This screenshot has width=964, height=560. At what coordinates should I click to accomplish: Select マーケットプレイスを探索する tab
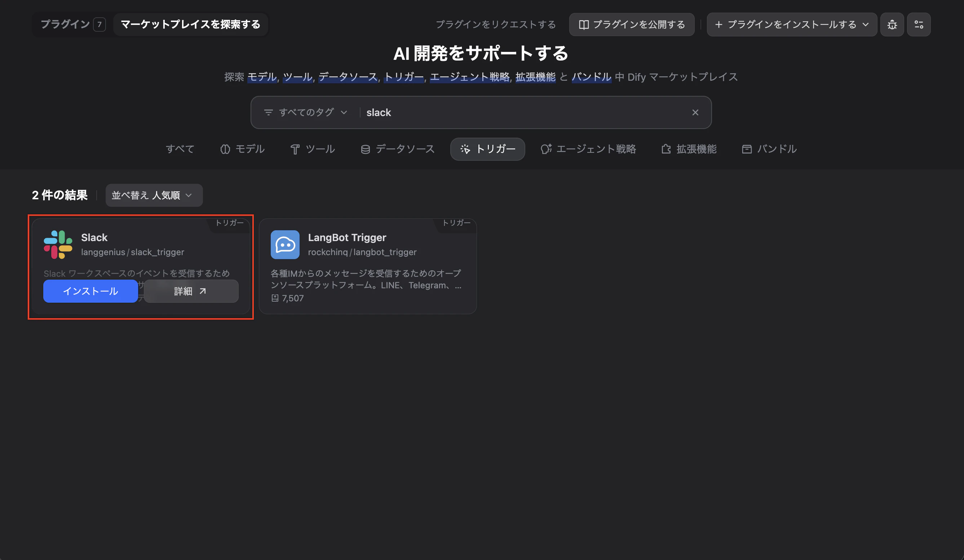pyautogui.click(x=190, y=25)
